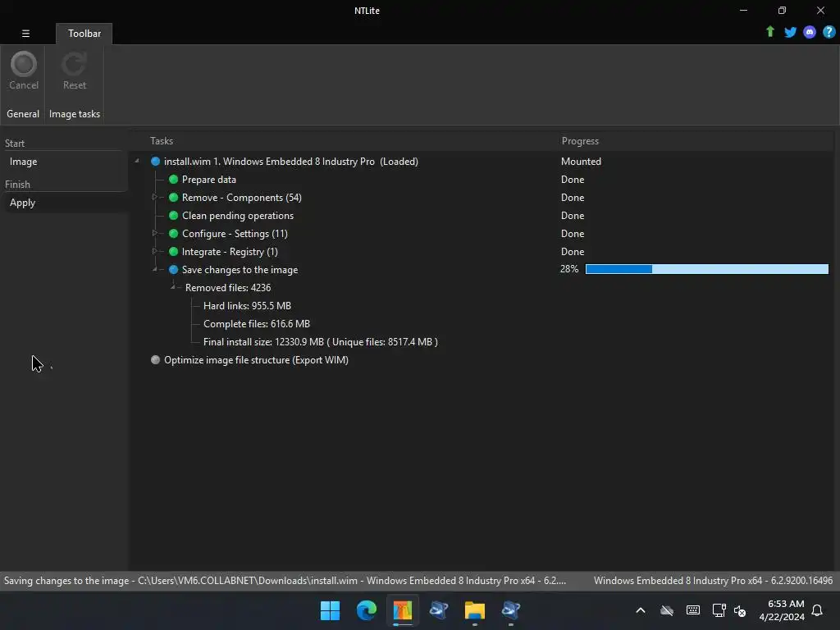Click status bar saving changes path text
Viewport: 840px width, 630px height.
[285, 581]
